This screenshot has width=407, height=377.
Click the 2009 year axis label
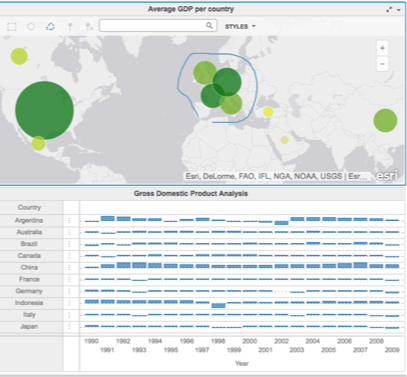[x=392, y=350]
